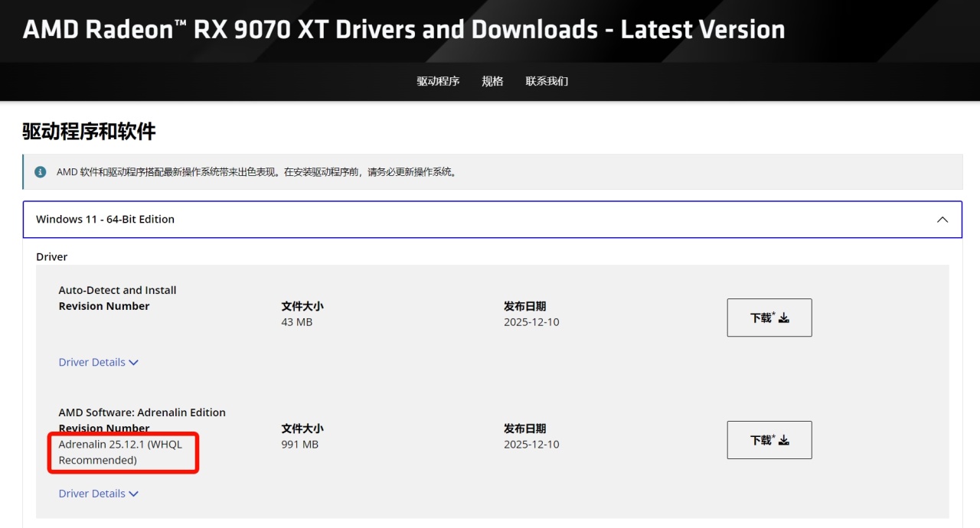Viewport: 980px width, 528px height.
Task: Click the 2025-12-10 date for Auto-Detect driver
Action: coord(531,322)
